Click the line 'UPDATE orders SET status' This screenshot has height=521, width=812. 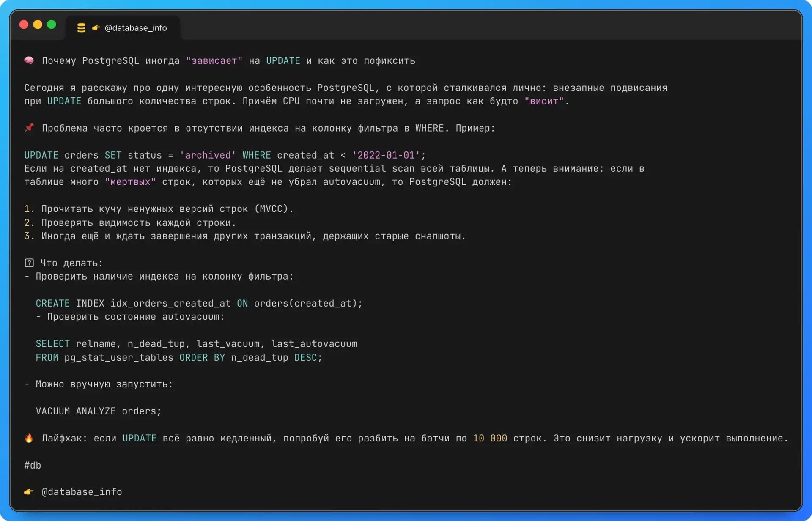pos(225,155)
